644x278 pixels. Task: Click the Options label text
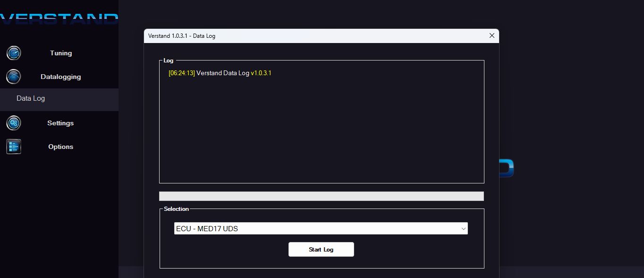60,147
